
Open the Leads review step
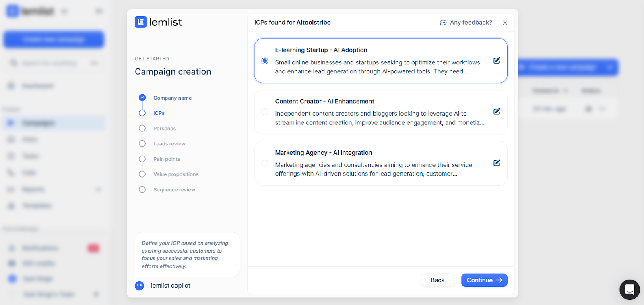pos(169,144)
